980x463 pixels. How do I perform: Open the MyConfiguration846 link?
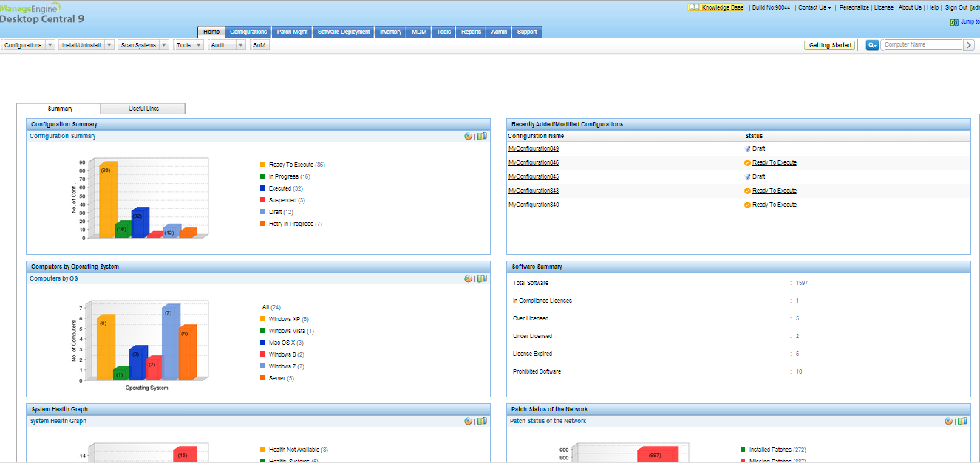pos(532,162)
